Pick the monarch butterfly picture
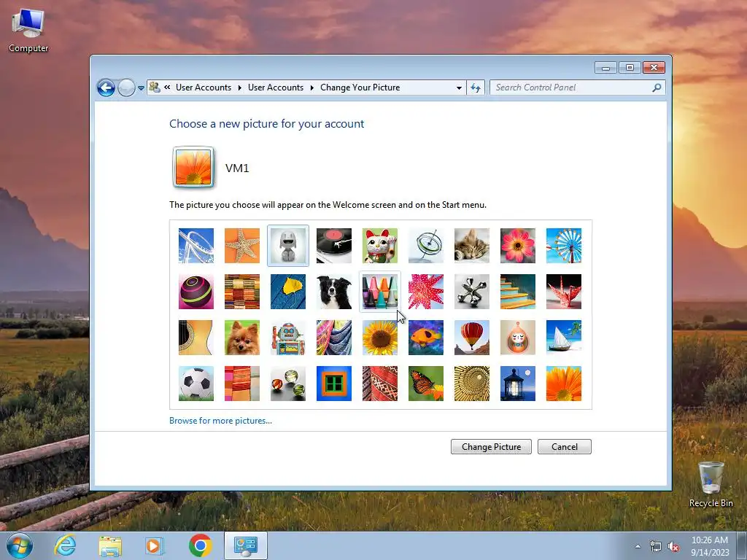 click(x=426, y=384)
